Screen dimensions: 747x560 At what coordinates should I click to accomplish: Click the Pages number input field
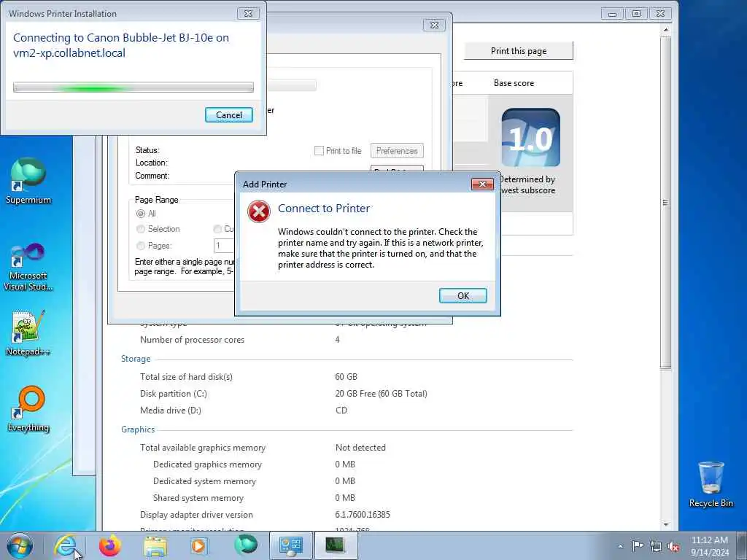224,246
